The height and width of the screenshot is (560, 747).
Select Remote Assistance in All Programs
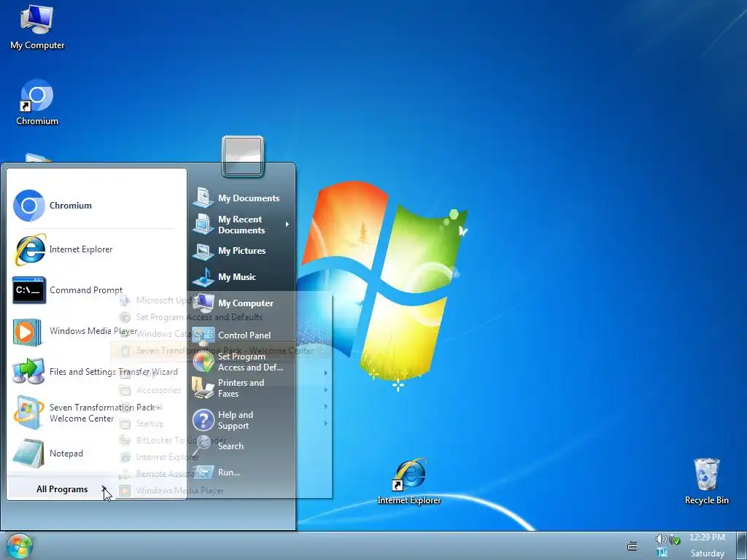(x=221, y=474)
